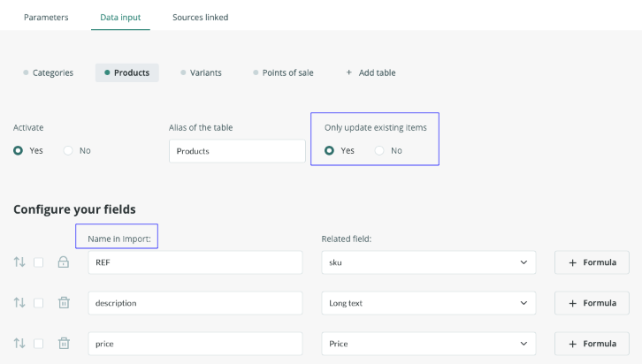Tick the checkbox for REF row
Image resolution: width=642 pixels, height=364 pixels.
[39, 262]
